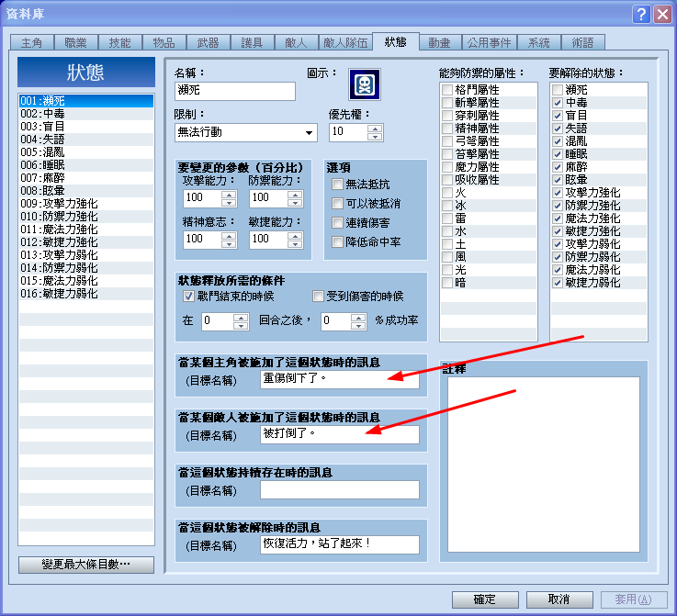Check the 暗 element defense box
The image size is (677, 616).
[446, 283]
